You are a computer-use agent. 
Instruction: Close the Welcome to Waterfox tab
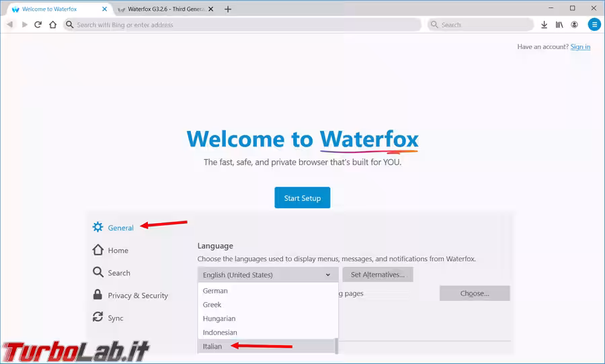[x=105, y=9]
